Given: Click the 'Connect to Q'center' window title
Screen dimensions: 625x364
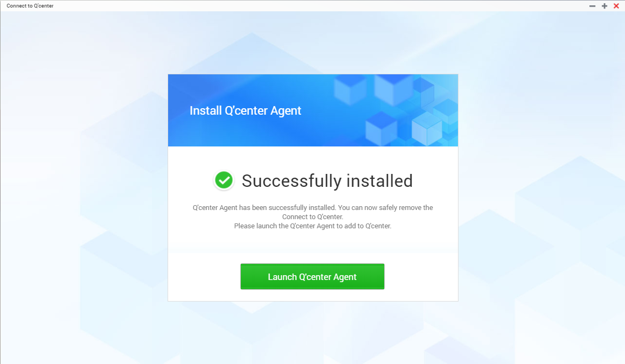Looking at the screenshot, I should click(x=30, y=5).
